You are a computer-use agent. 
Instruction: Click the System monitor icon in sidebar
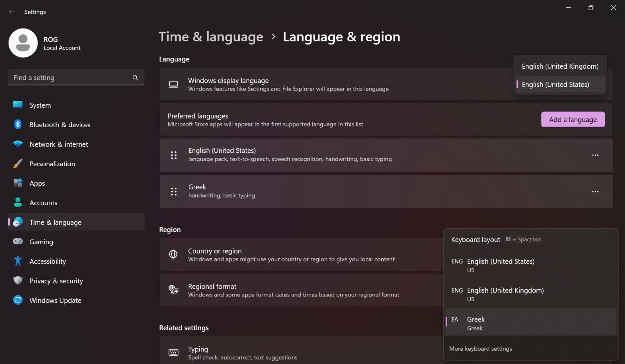click(18, 105)
